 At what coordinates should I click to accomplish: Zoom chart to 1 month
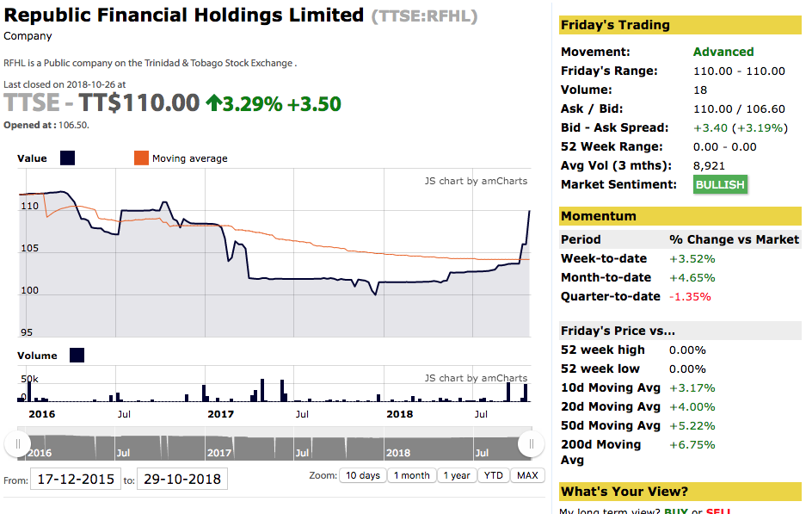pyautogui.click(x=412, y=475)
